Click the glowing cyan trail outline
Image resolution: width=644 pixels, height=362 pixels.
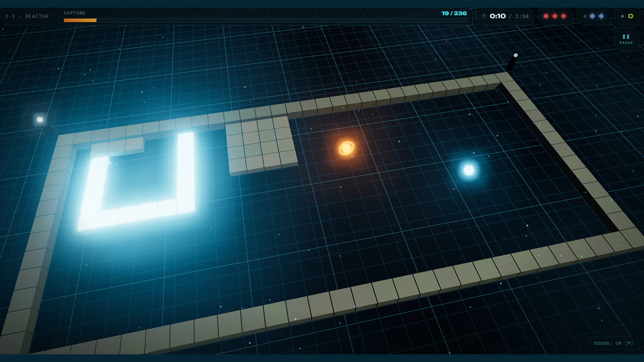(x=136, y=182)
